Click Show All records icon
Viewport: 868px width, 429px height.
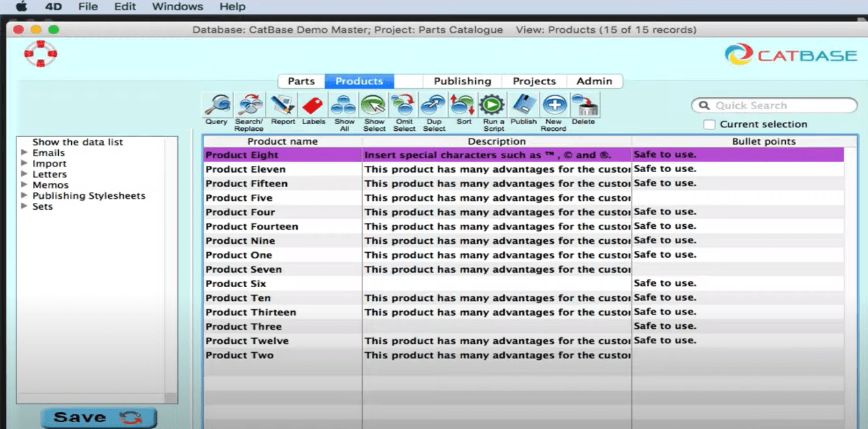(x=344, y=105)
